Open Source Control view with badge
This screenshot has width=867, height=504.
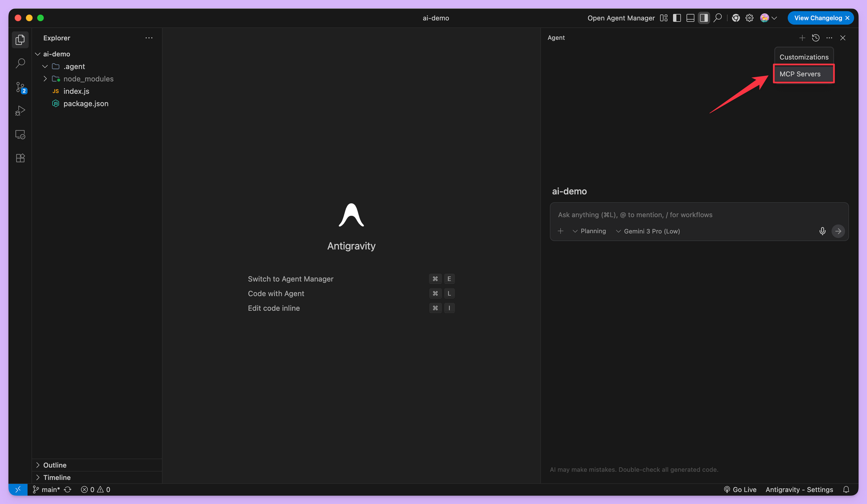[20, 87]
